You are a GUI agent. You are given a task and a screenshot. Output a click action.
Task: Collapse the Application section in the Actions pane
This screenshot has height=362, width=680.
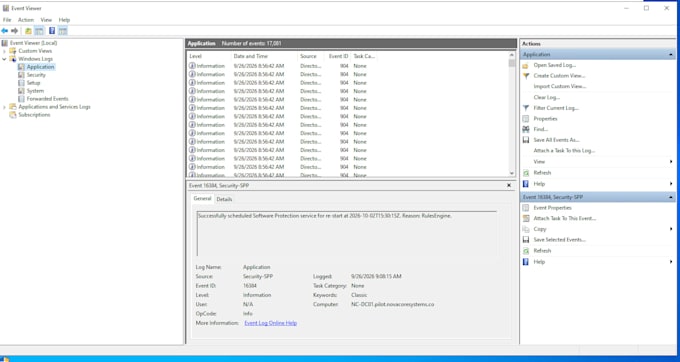coord(671,55)
